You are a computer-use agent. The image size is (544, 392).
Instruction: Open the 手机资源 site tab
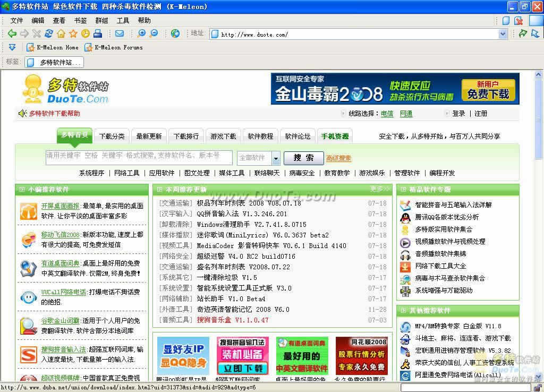tap(335, 137)
